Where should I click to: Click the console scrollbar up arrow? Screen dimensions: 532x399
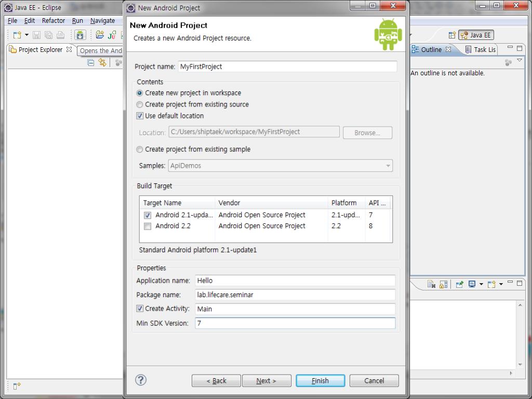click(520, 305)
